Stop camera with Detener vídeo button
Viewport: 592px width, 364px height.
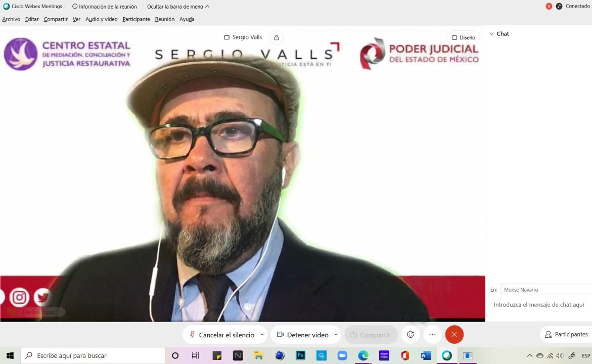point(302,335)
